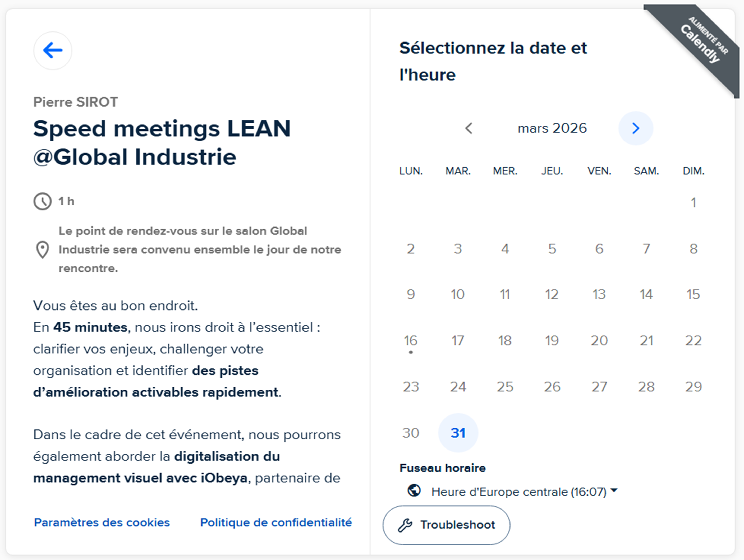744x560 pixels.
Task: Open Paramètres des cookies link
Action: pyautogui.click(x=102, y=522)
